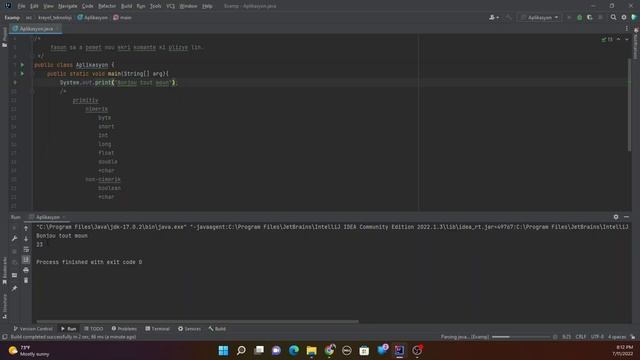Viewport: 640px width, 360px height.
Task: Open the Tools menu
Action: pyautogui.click(x=155, y=6)
